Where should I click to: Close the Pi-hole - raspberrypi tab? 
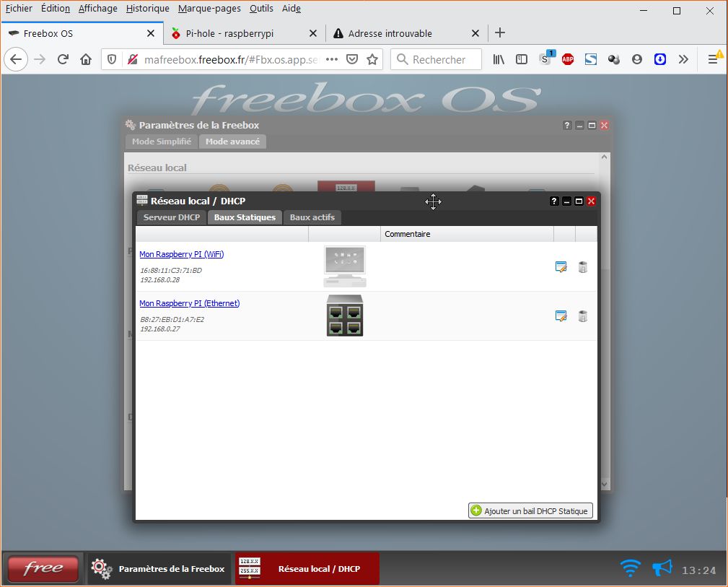click(313, 33)
